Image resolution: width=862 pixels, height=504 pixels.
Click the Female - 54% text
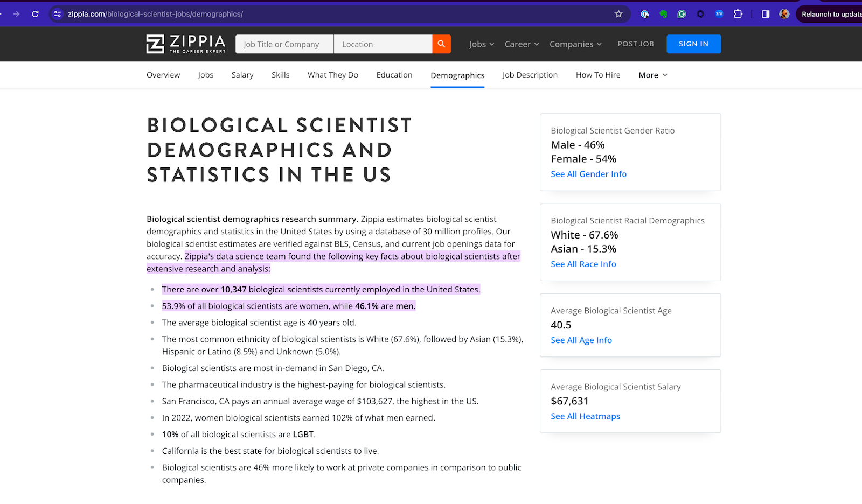[x=583, y=159]
